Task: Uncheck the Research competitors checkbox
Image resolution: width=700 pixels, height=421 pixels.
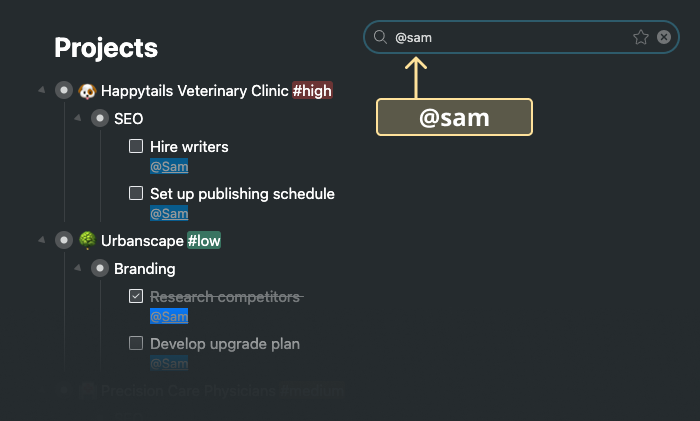Action: [136, 296]
